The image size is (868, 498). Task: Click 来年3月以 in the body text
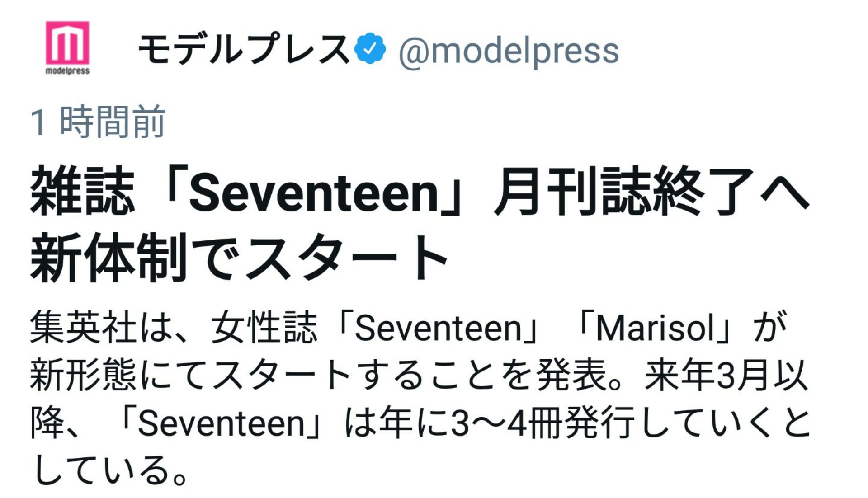click(x=726, y=376)
